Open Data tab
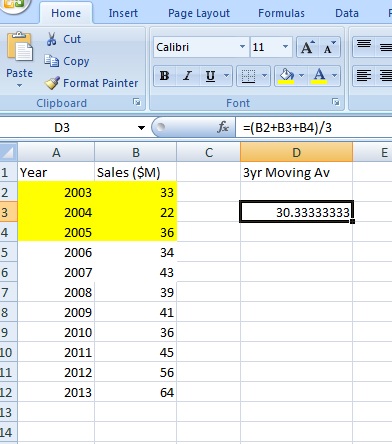This screenshot has width=392, height=444. point(347,13)
